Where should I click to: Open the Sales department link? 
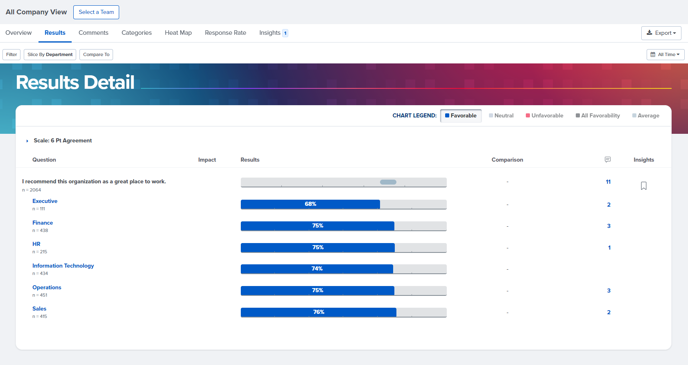(39, 308)
